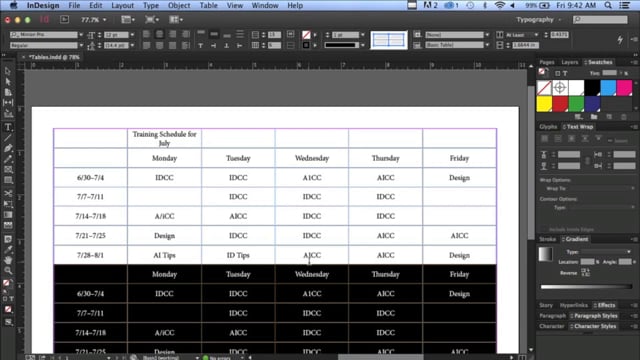Select the Yellow swatch

point(544,104)
